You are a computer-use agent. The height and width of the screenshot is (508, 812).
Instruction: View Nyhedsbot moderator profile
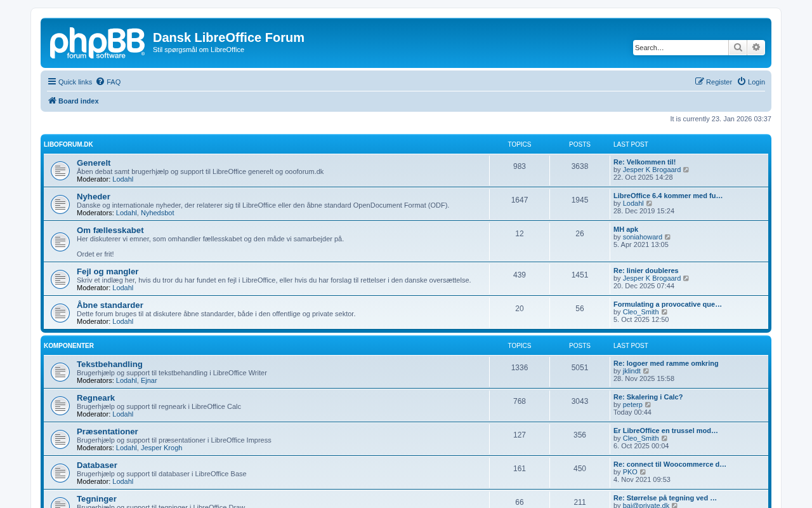tap(157, 213)
